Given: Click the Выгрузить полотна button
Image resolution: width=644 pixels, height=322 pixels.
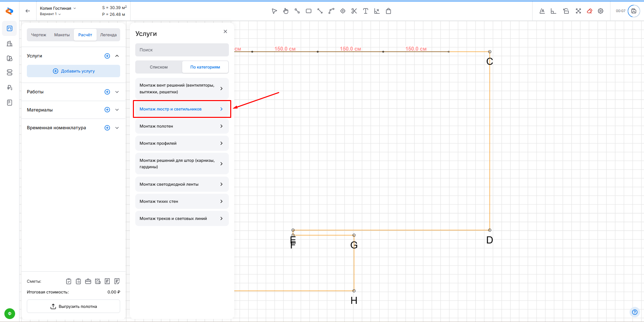Looking at the screenshot, I should (x=73, y=306).
